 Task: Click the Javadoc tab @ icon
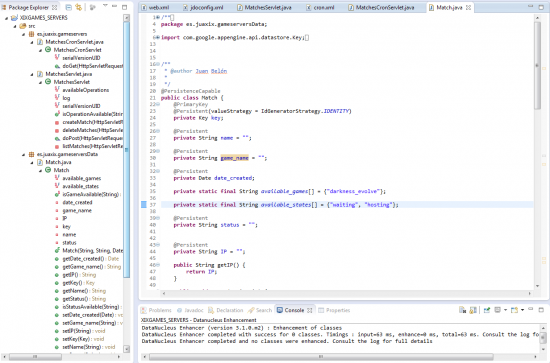(x=179, y=310)
